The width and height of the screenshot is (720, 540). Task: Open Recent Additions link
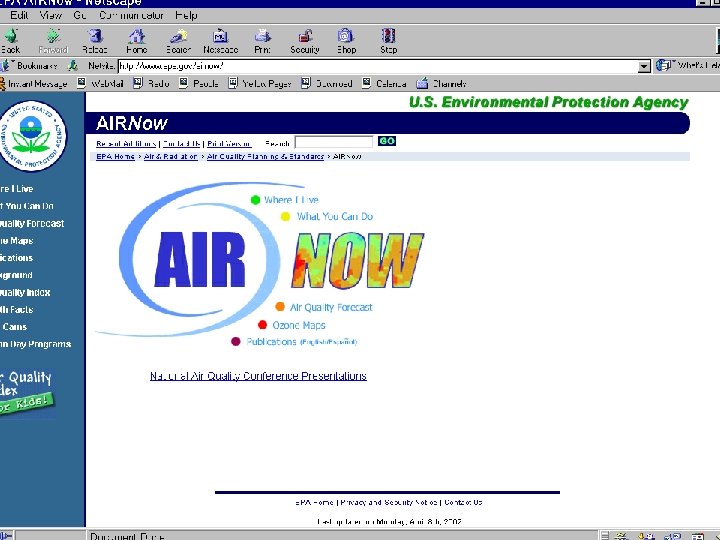coord(126,144)
